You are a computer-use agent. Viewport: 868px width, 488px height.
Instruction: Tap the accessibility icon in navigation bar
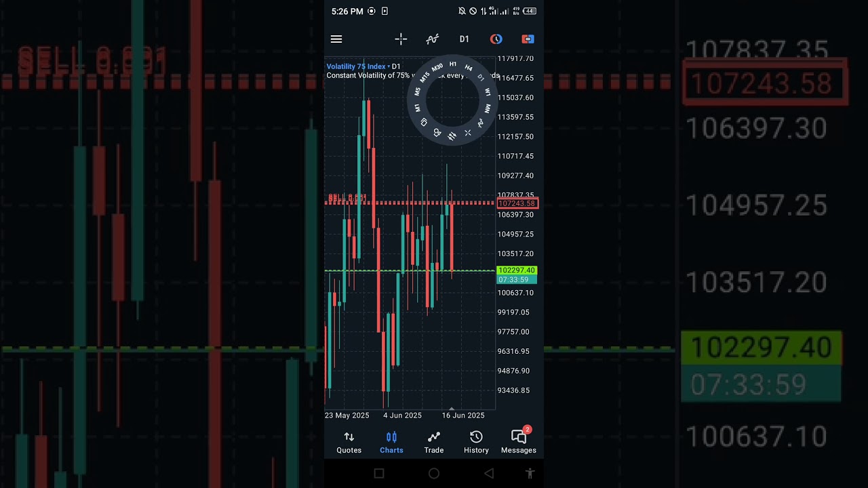point(530,473)
